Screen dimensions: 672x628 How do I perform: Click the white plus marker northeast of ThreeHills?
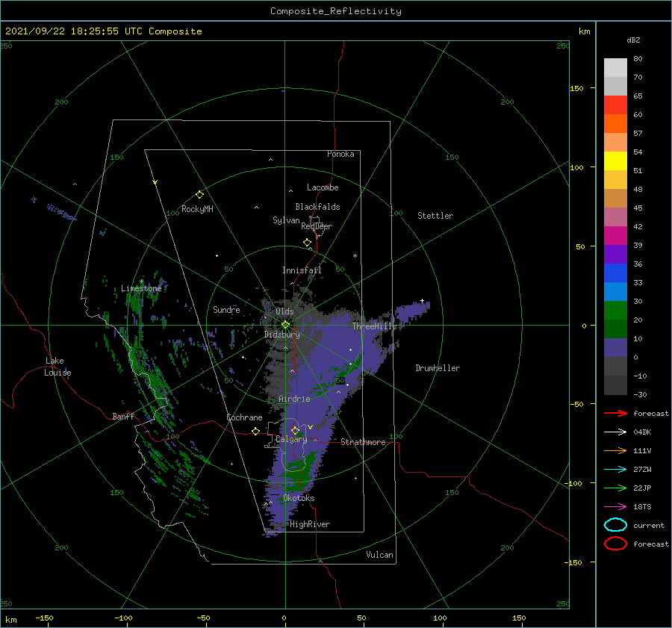(422, 300)
